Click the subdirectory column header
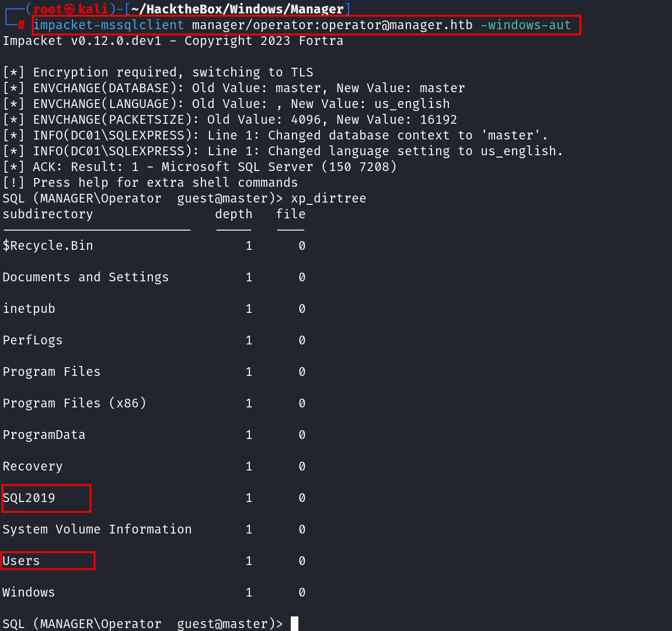This screenshot has width=672, height=631. click(x=48, y=214)
